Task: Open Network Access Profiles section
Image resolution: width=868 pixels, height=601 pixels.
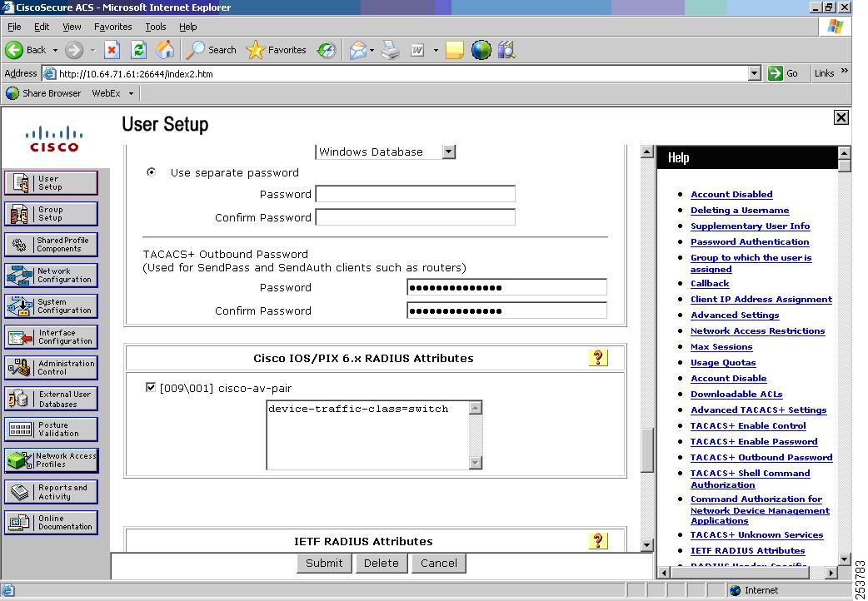Action: (x=51, y=460)
